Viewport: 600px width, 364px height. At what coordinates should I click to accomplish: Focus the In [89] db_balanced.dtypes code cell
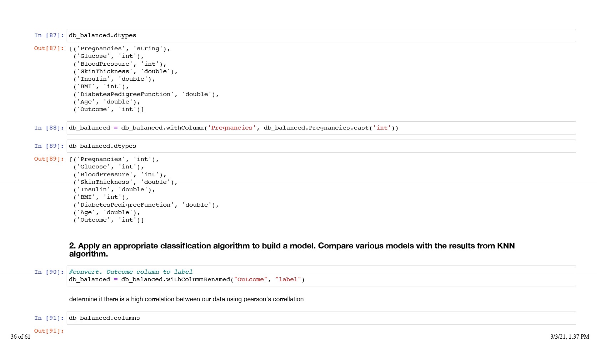point(321,146)
